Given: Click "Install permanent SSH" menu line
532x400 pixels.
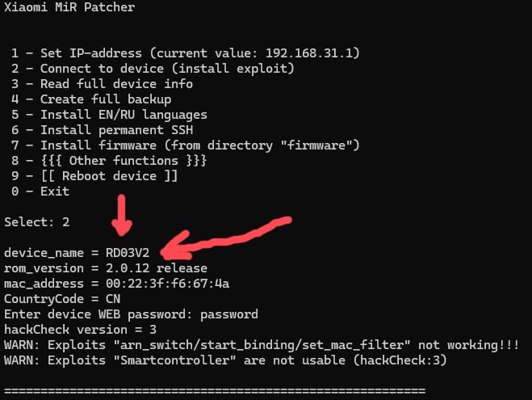Looking at the screenshot, I should click(x=102, y=130).
